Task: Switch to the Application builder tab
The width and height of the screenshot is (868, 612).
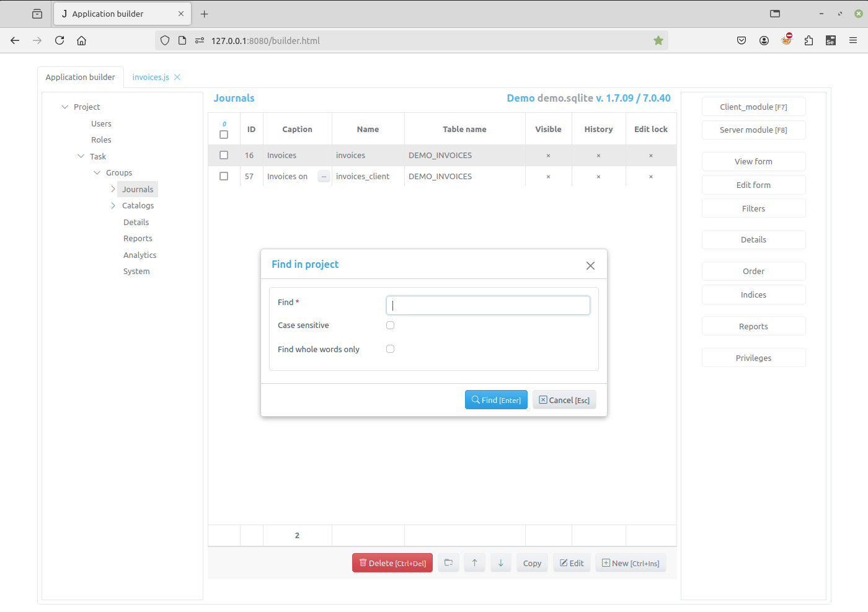Action: [x=80, y=77]
